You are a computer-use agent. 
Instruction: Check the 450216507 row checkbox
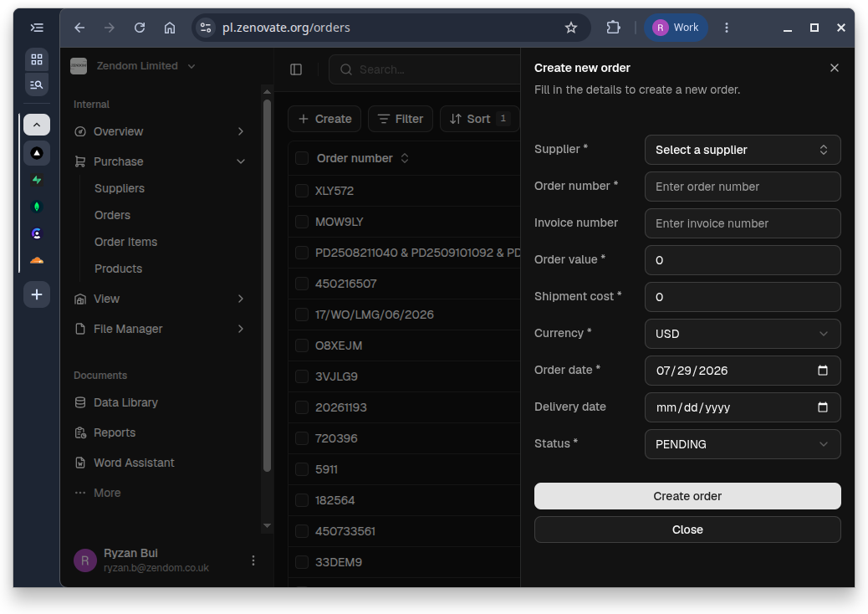point(302,284)
